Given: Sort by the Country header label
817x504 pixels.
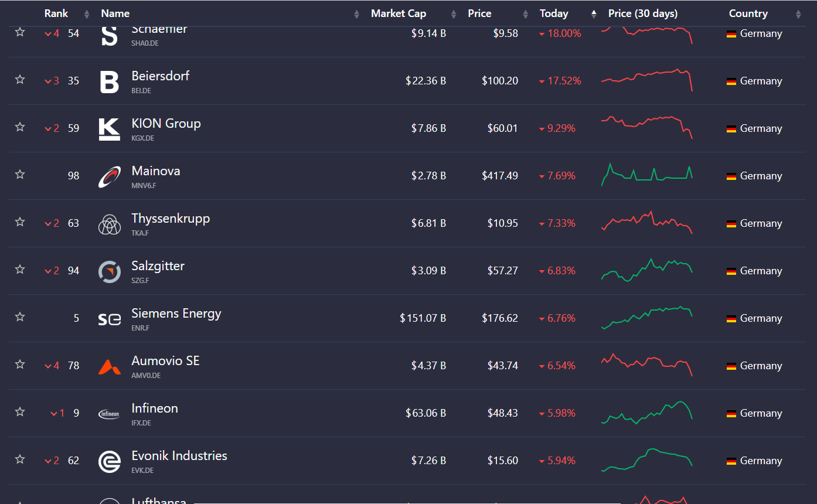Looking at the screenshot, I should pos(748,13).
